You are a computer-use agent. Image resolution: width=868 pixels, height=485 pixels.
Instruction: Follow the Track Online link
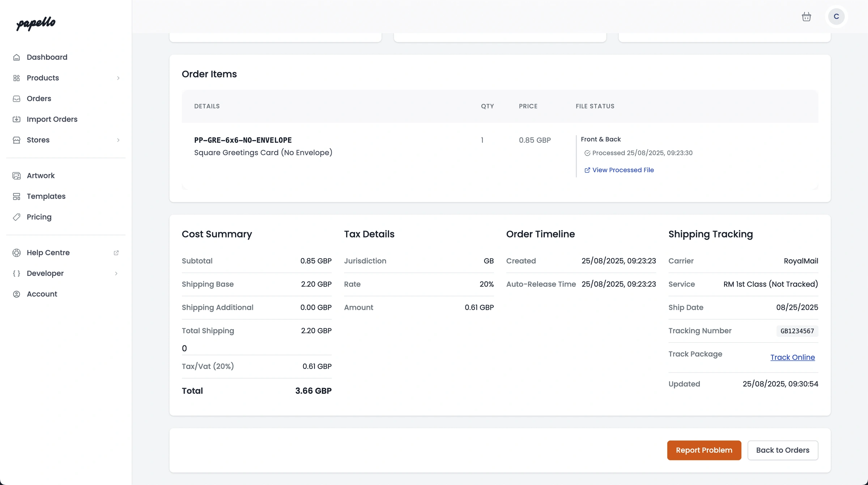click(792, 357)
